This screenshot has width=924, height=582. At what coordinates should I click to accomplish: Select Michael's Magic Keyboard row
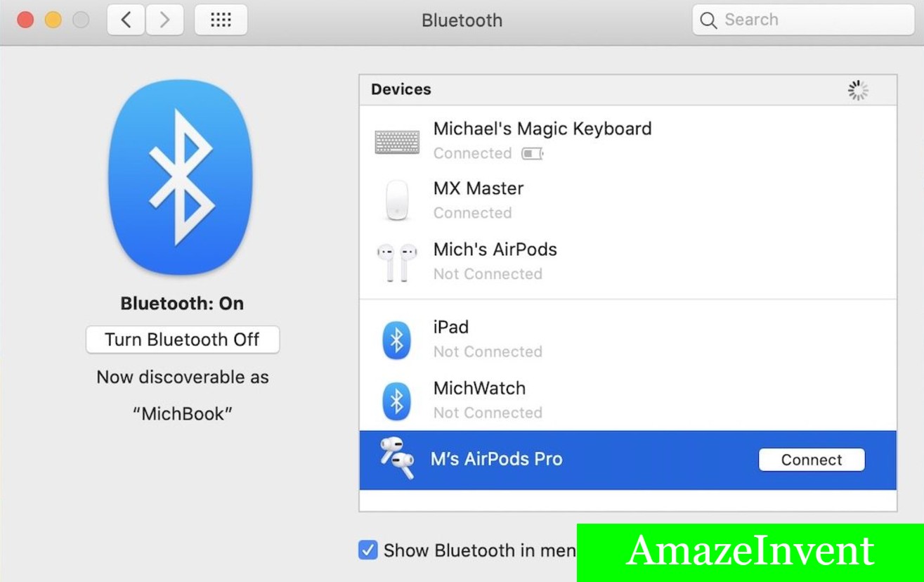point(627,141)
